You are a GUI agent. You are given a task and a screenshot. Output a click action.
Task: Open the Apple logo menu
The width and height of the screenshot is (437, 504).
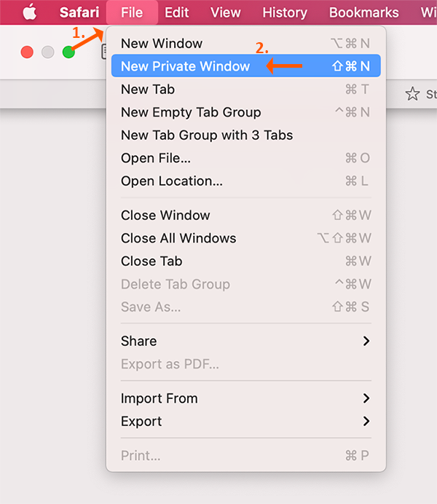tap(29, 12)
